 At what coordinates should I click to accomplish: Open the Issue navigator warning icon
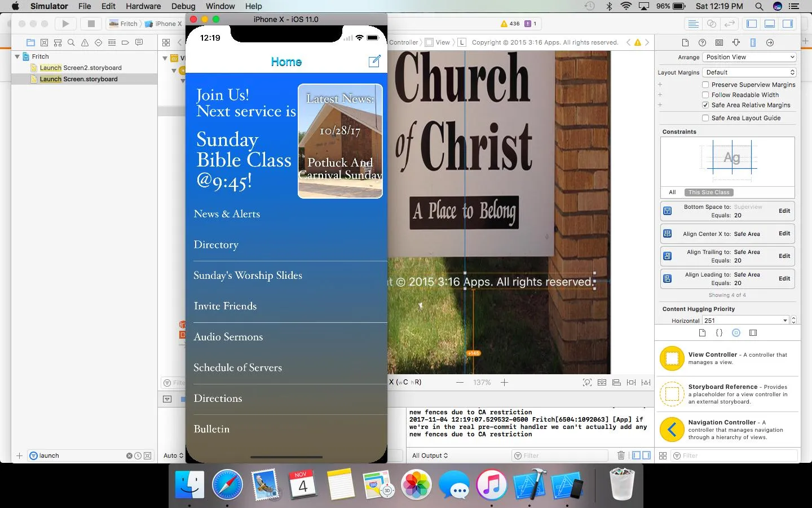coord(85,42)
